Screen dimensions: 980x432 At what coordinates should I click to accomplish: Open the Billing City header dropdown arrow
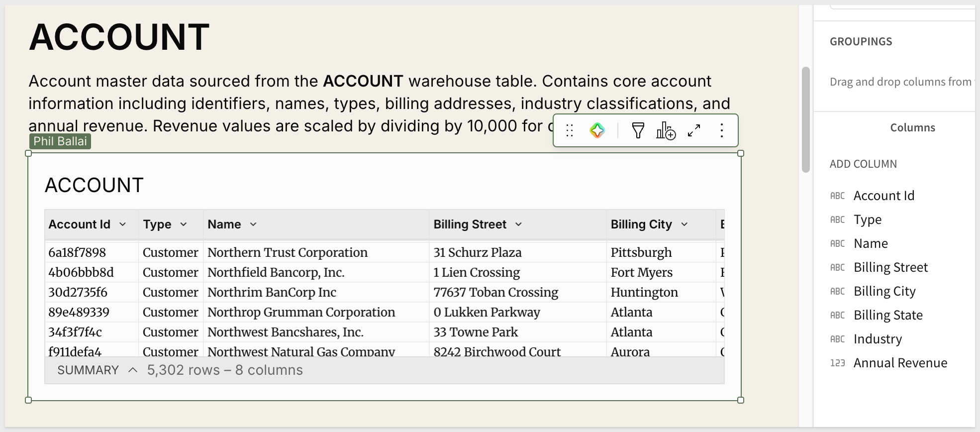click(685, 224)
